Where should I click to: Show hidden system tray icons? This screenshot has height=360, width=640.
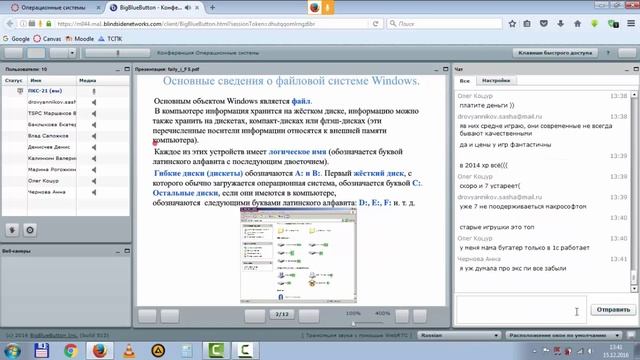(535, 351)
